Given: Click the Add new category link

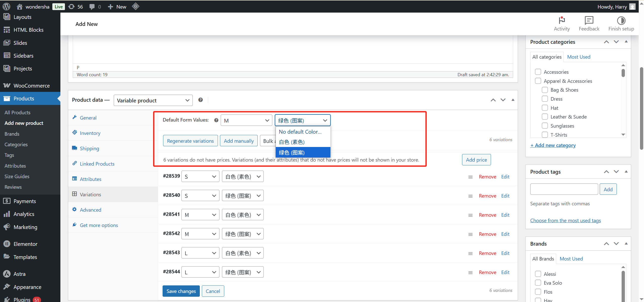Looking at the screenshot, I should pyautogui.click(x=553, y=145).
